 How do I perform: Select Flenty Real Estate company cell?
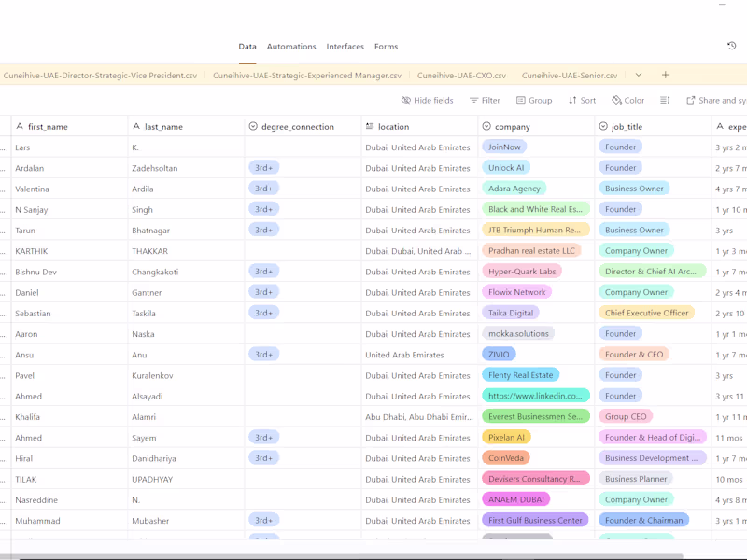(536, 375)
